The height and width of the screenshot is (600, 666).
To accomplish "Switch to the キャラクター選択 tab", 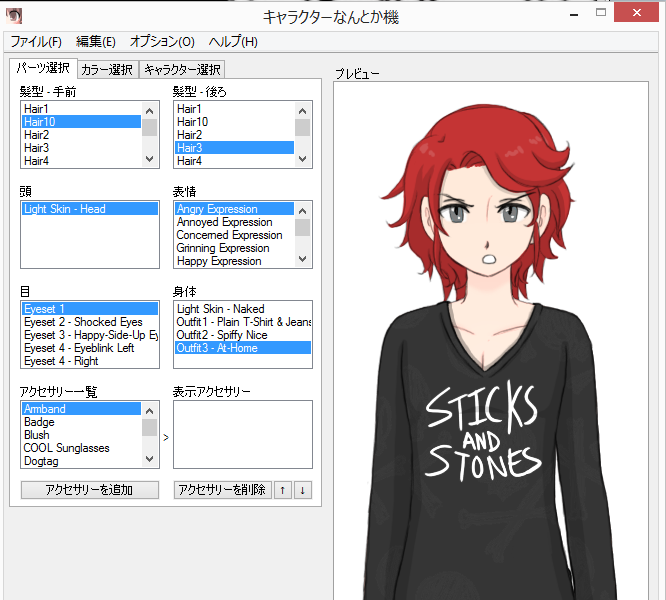I will pos(182,69).
